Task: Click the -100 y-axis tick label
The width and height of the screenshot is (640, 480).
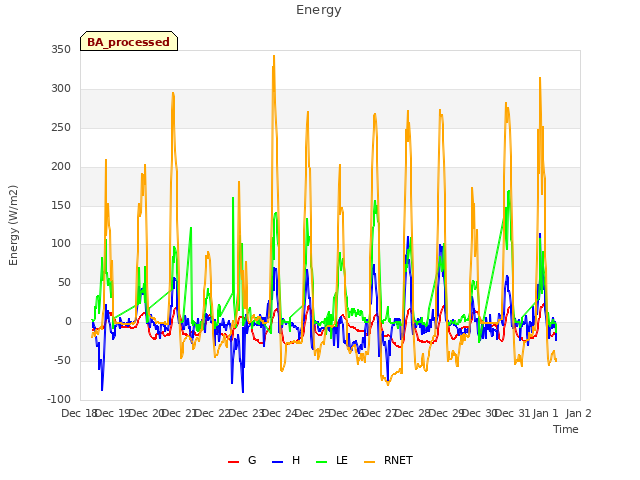Action: (x=59, y=399)
